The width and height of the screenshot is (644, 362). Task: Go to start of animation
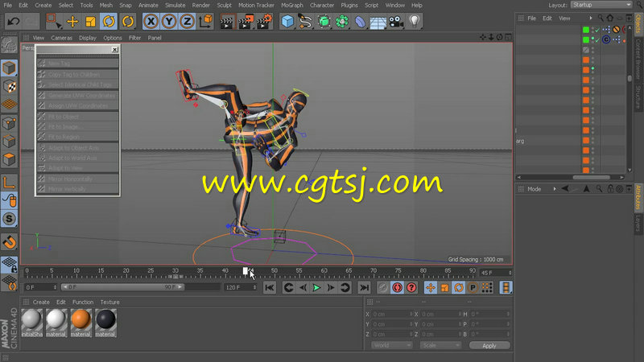[x=270, y=288]
